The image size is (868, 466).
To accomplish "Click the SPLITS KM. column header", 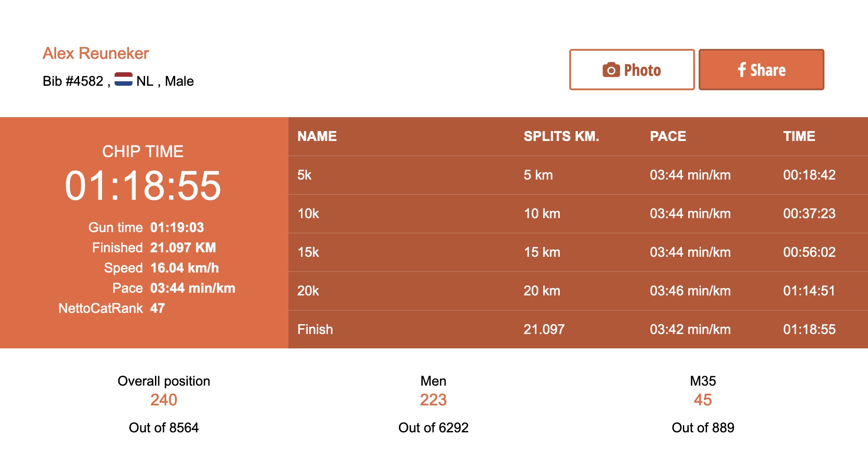I will (x=561, y=136).
